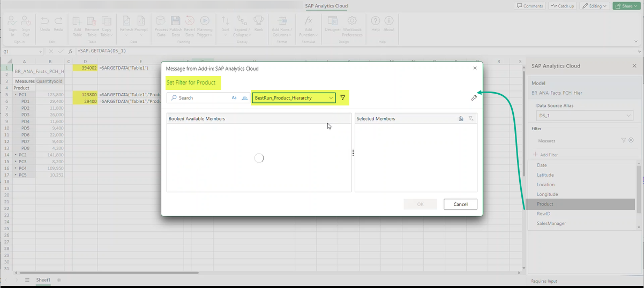Click the filter funnel icon beside the hierarchy dropdown
Image resolution: width=644 pixels, height=288 pixels.
pos(342,98)
